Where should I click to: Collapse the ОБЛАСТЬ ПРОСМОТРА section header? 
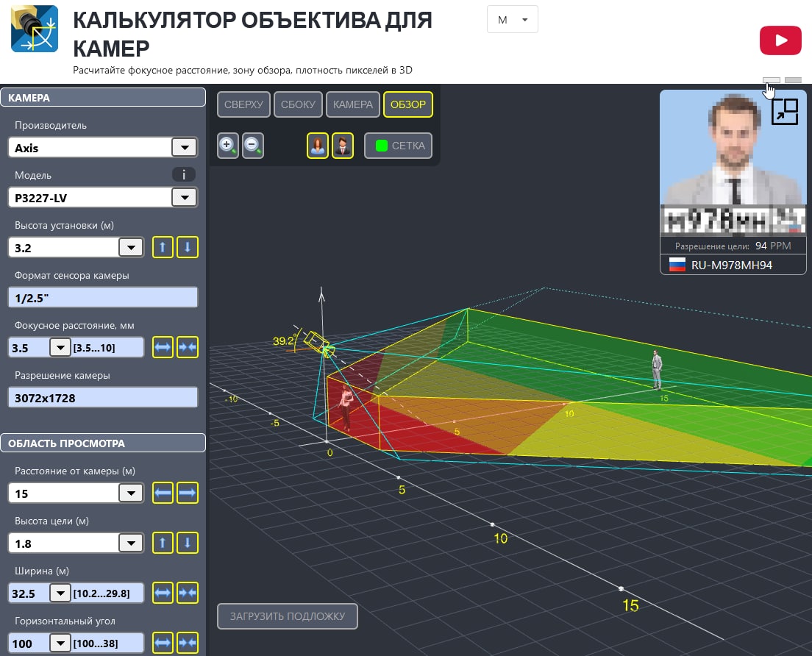(x=103, y=443)
